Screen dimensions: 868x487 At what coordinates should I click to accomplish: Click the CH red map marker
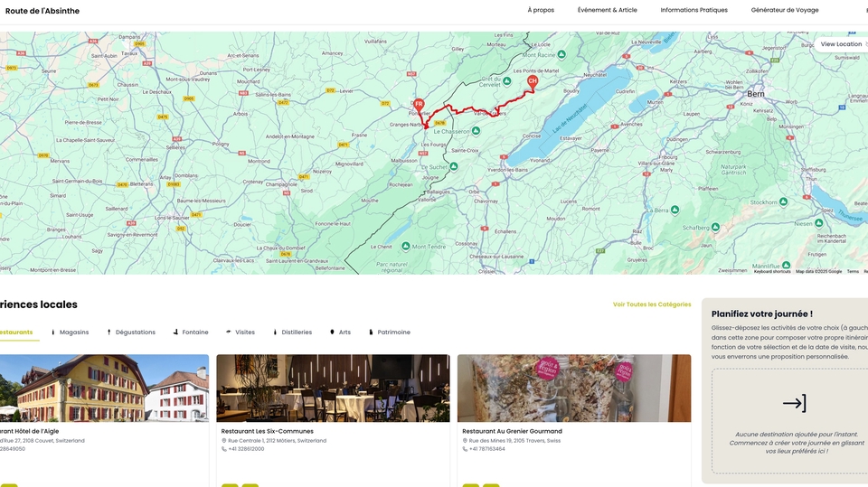(533, 80)
